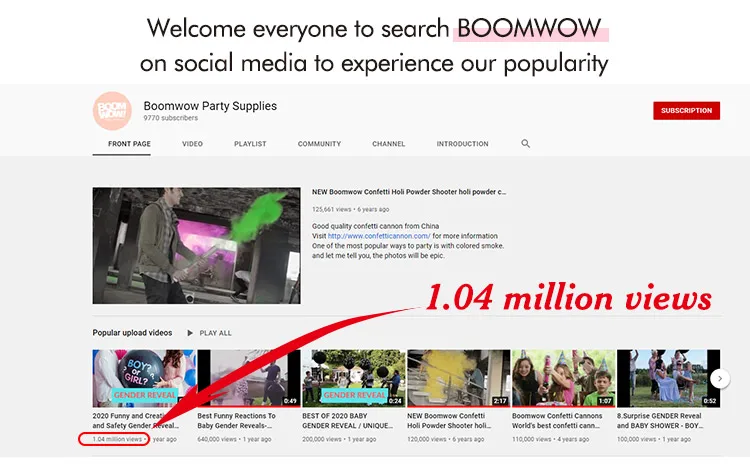Click the '1.04 million views' count text
The image size is (750, 472).
coord(118,439)
